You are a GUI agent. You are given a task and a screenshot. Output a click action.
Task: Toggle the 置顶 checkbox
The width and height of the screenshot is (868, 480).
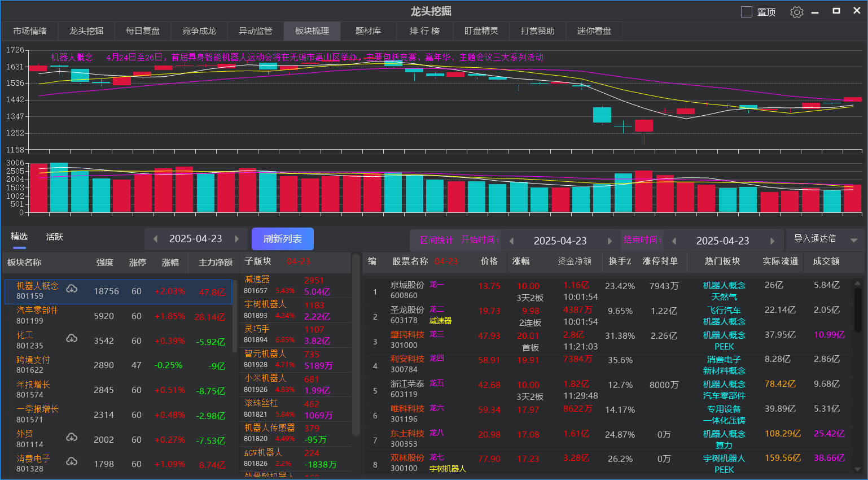pos(747,12)
